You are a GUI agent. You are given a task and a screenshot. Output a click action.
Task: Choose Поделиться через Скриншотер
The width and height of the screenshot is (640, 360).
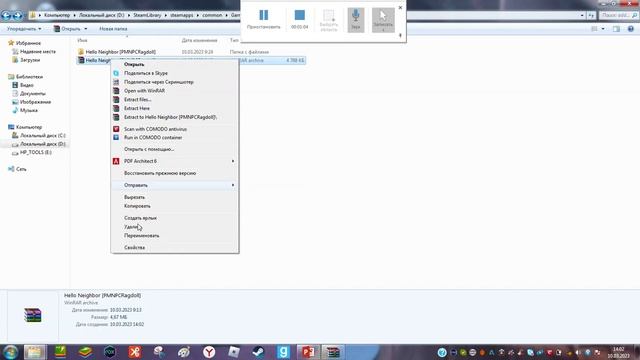(x=175, y=82)
